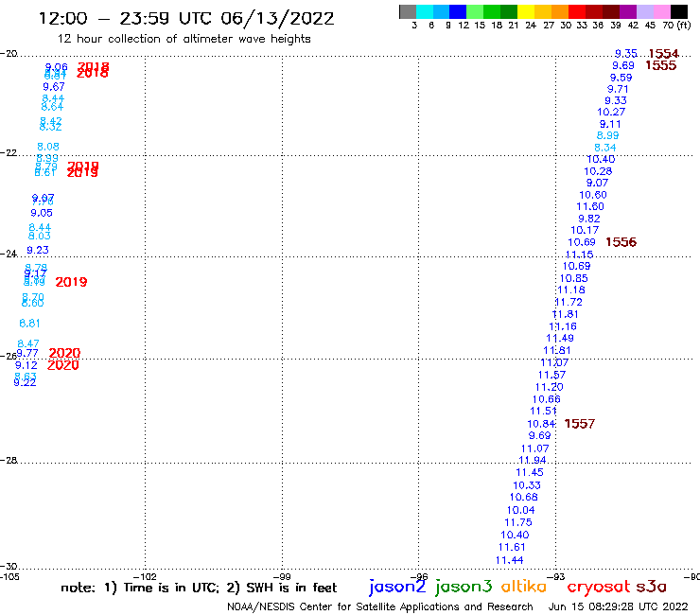The image size is (700, 615).
Task: Click the wave height value 11.51
Action: point(543,411)
